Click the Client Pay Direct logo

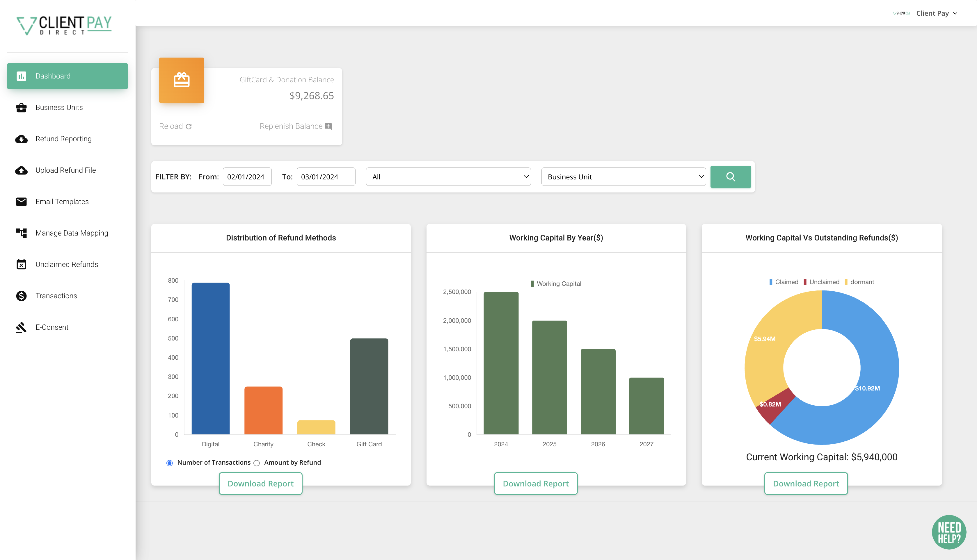(64, 25)
